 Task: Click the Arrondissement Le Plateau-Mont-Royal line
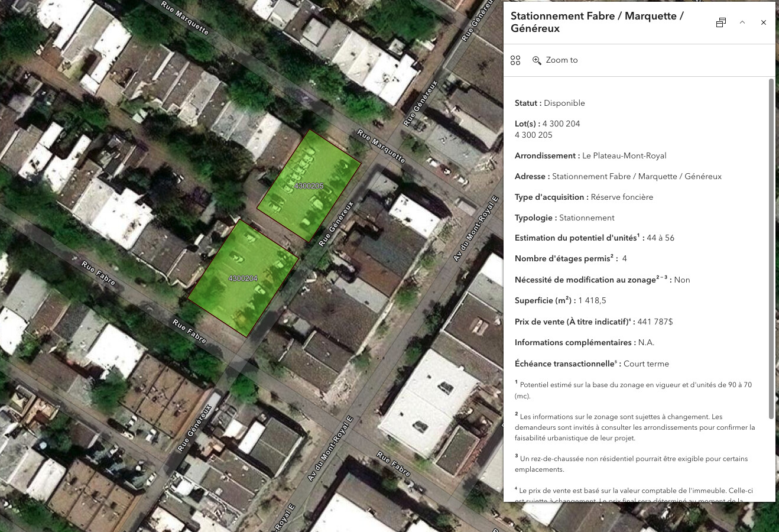[x=590, y=156]
